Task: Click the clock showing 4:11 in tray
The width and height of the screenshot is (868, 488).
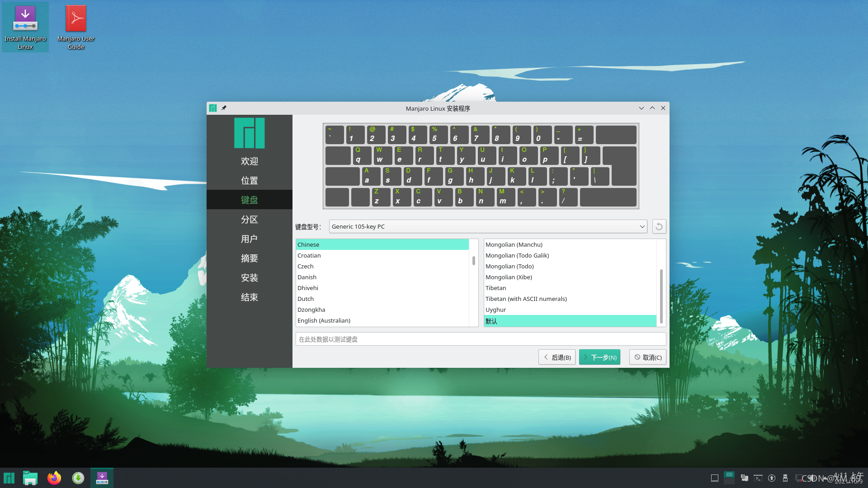Action: coord(849,478)
